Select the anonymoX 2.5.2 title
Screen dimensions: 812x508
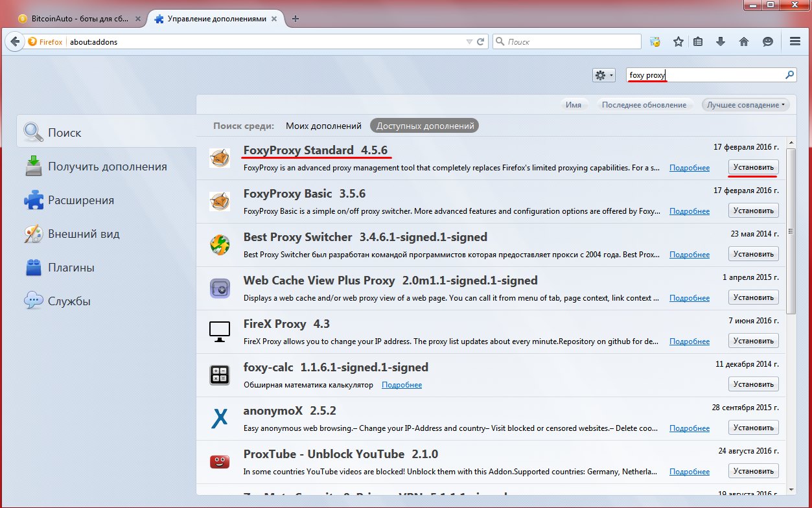pyautogui.click(x=290, y=411)
